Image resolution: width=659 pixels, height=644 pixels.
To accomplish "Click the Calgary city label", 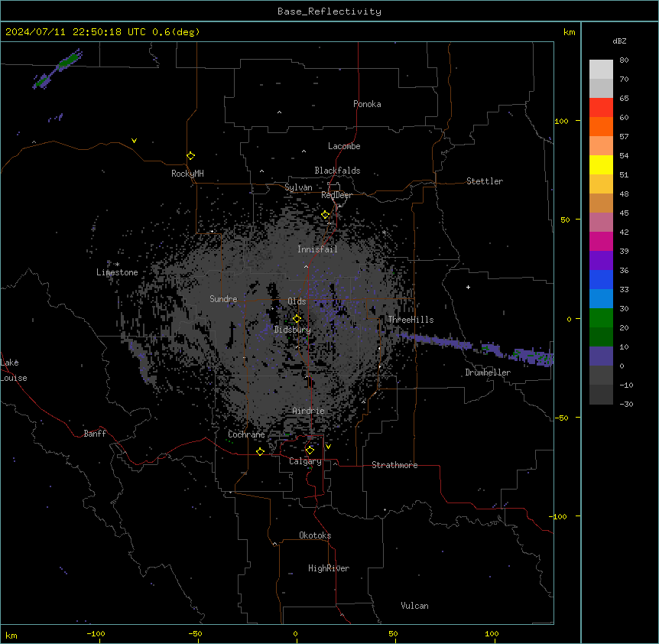I will pos(306,461).
